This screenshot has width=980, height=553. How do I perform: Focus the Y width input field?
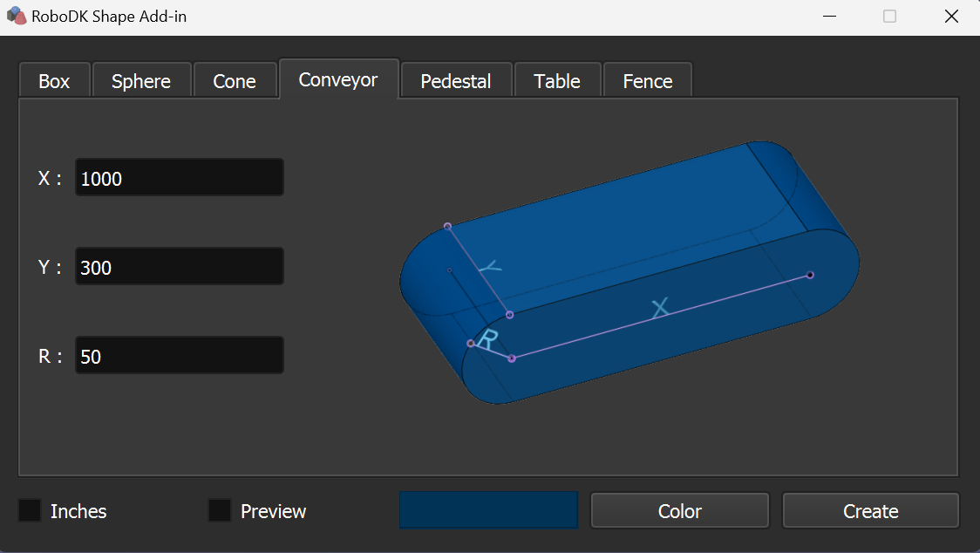click(179, 267)
